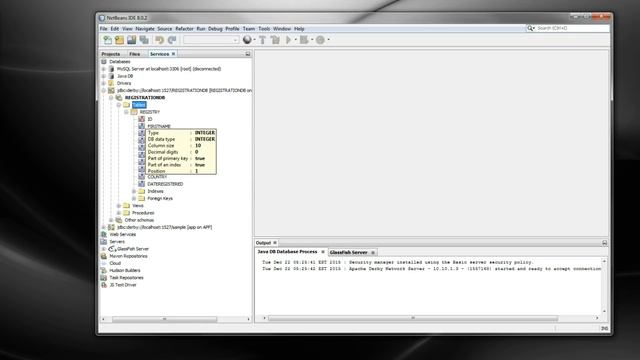Select the Task Repositories node

coord(126,278)
